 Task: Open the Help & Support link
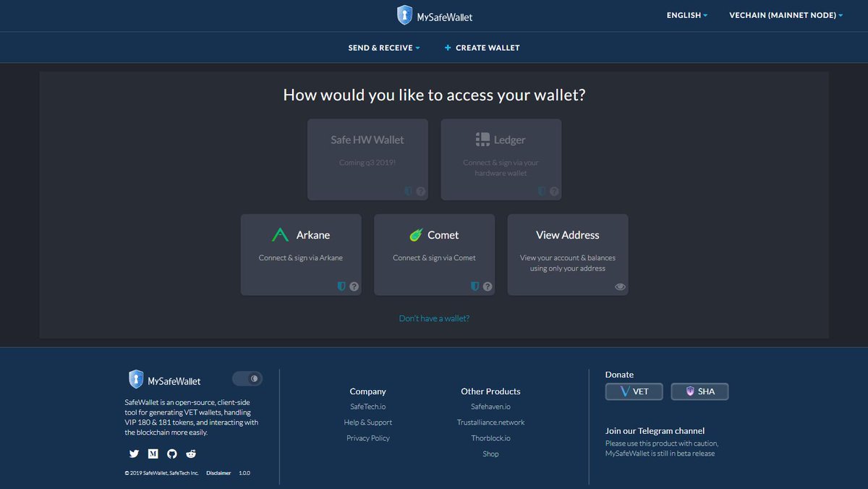tap(368, 422)
